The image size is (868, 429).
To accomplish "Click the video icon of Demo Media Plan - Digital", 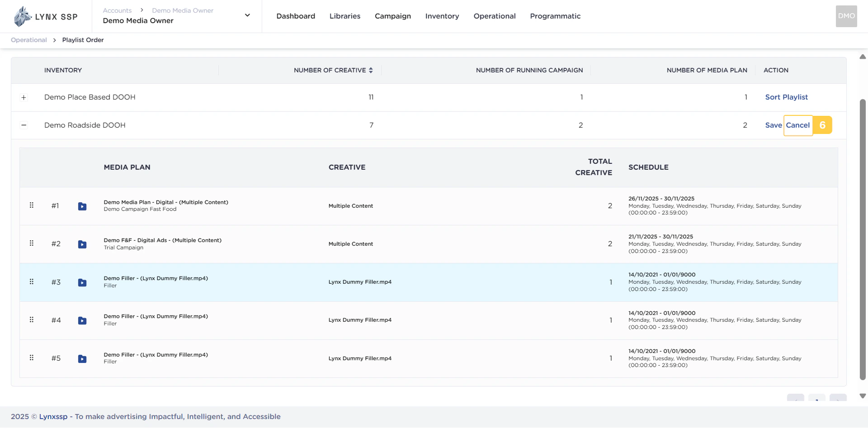I will click(82, 206).
